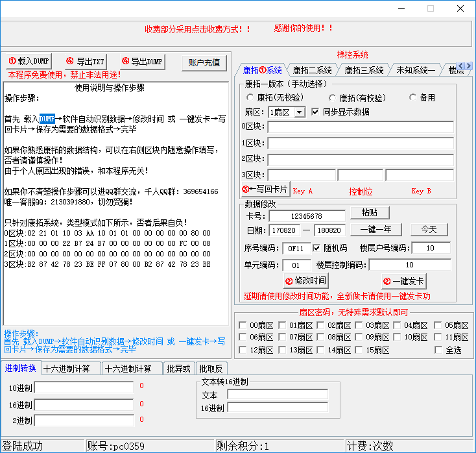Click the 10进制 input field
476x453 pixels.
[x=84, y=387]
